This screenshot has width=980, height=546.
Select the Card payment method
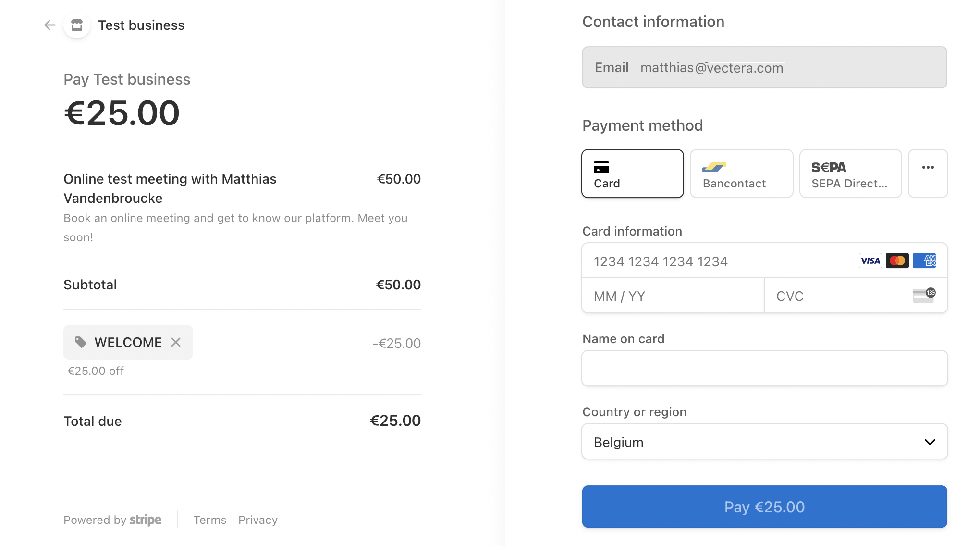point(633,174)
